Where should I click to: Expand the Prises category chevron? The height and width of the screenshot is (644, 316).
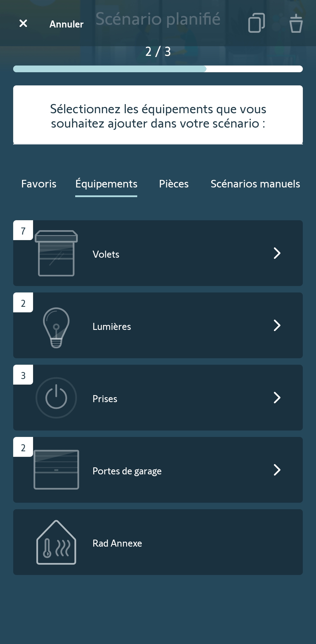coord(277,398)
